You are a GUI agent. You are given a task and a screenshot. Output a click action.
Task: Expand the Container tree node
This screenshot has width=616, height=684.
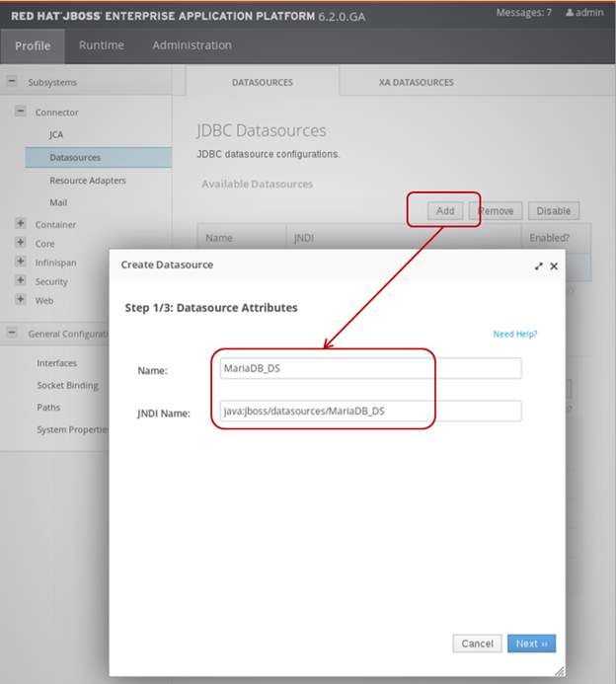tap(21, 224)
